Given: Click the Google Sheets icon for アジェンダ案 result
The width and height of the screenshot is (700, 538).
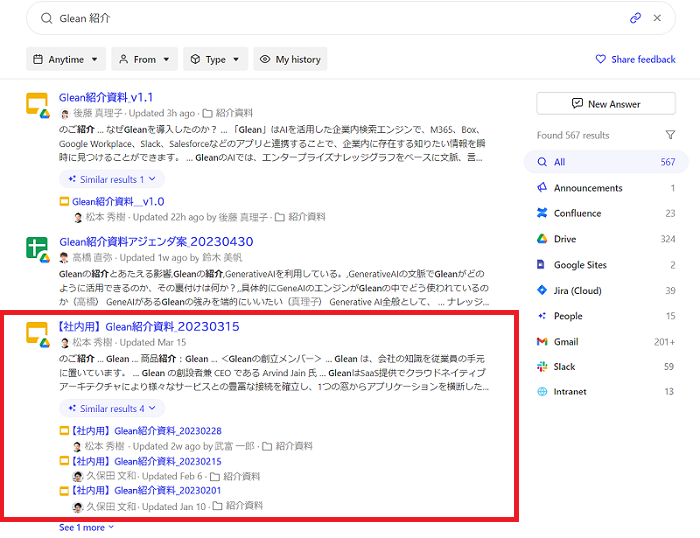Looking at the screenshot, I should coord(37,247).
